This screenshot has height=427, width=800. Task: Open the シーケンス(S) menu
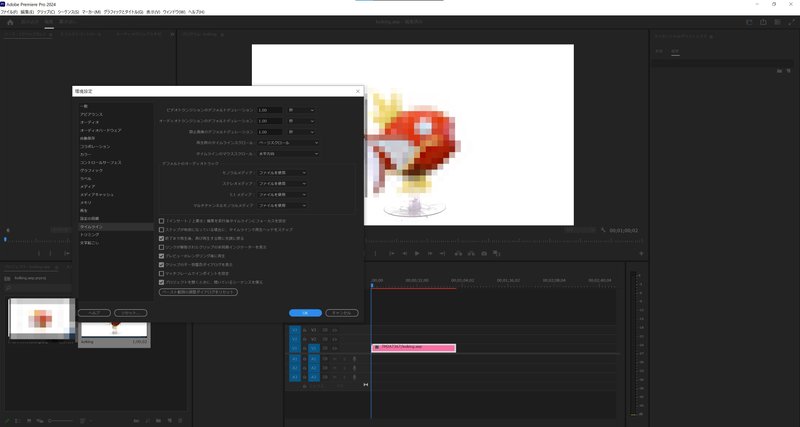[x=68, y=11]
